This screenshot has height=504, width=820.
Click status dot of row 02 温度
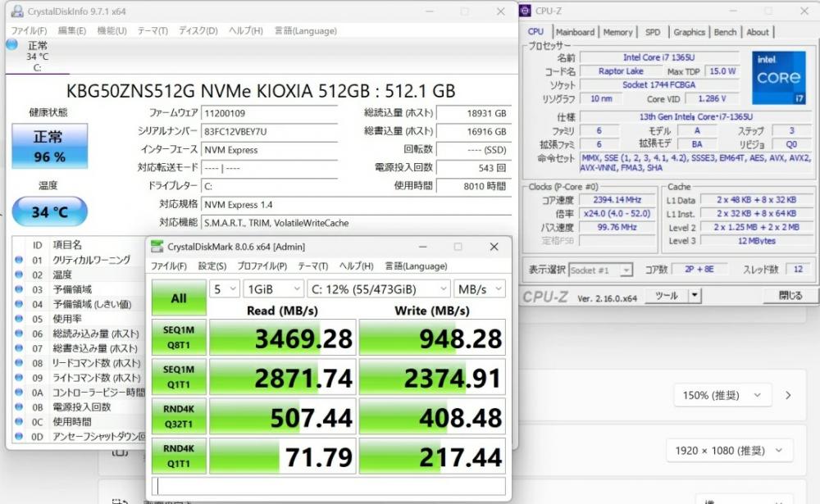pos(19,274)
